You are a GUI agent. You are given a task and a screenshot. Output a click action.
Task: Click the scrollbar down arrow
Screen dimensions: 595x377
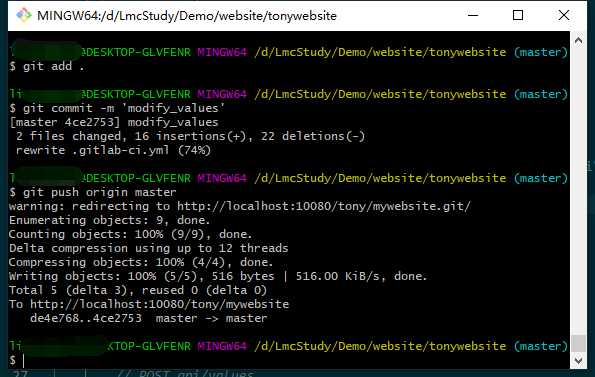[578, 360]
